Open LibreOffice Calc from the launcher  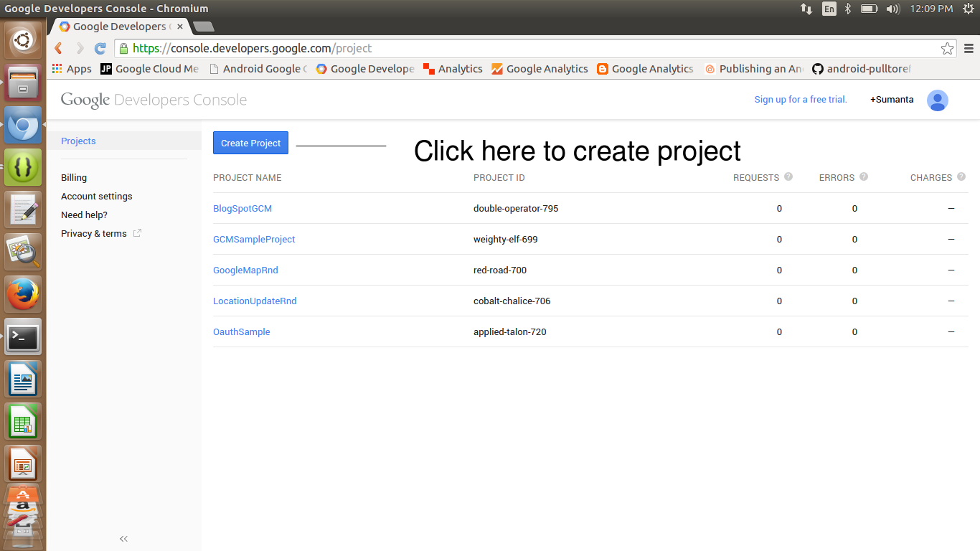(x=23, y=422)
